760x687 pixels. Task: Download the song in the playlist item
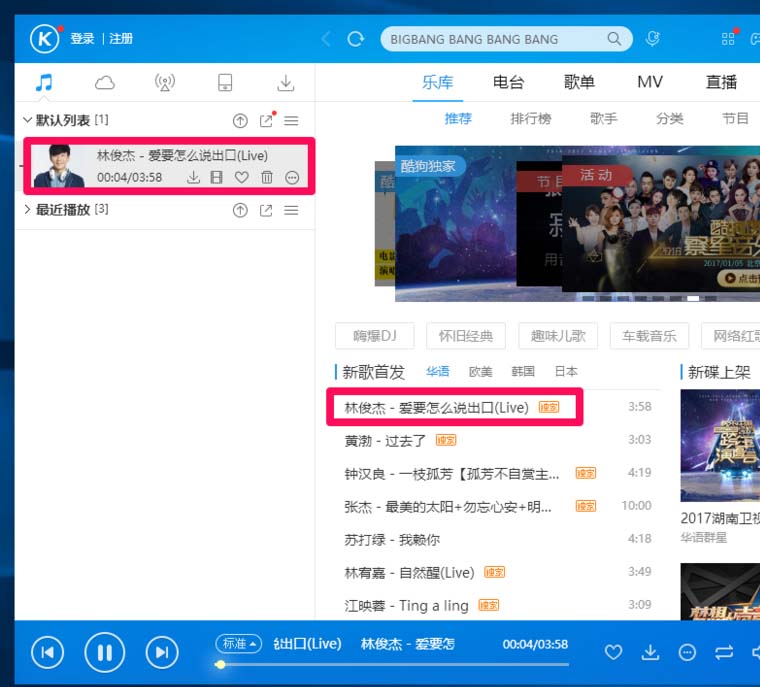193,177
